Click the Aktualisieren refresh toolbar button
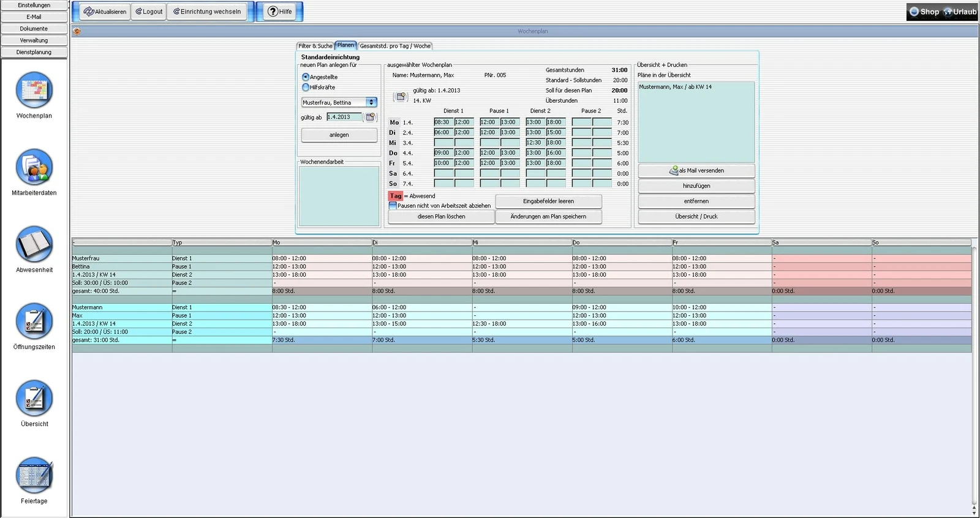The height and width of the screenshot is (518, 980). pyautogui.click(x=105, y=12)
